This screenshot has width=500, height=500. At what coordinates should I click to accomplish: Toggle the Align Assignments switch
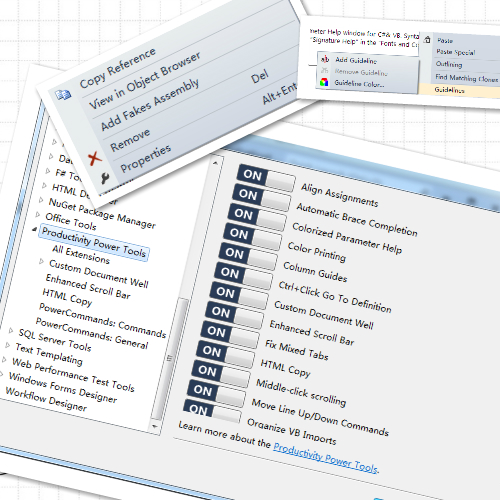pyautogui.click(x=267, y=177)
